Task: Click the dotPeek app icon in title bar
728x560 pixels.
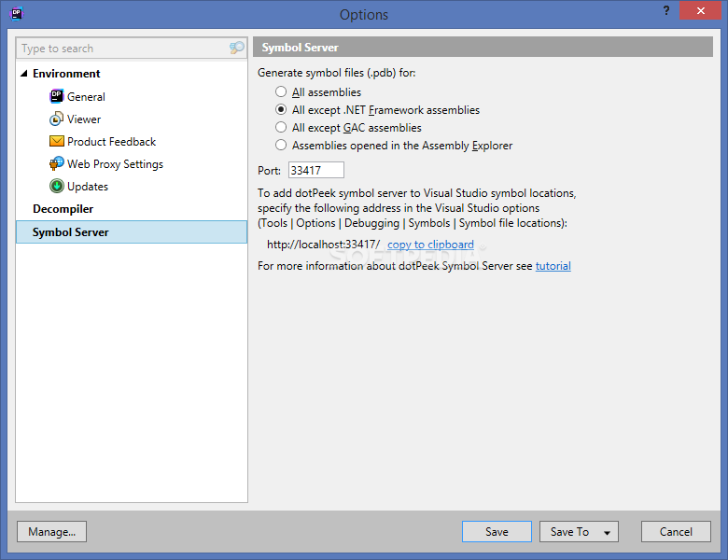Action: (17, 13)
